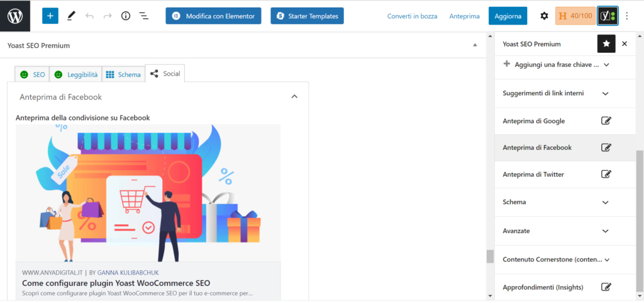The width and height of the screenshot is (644, 303).
Task: Select the pencil Tools icon
Action: [70, 16]
